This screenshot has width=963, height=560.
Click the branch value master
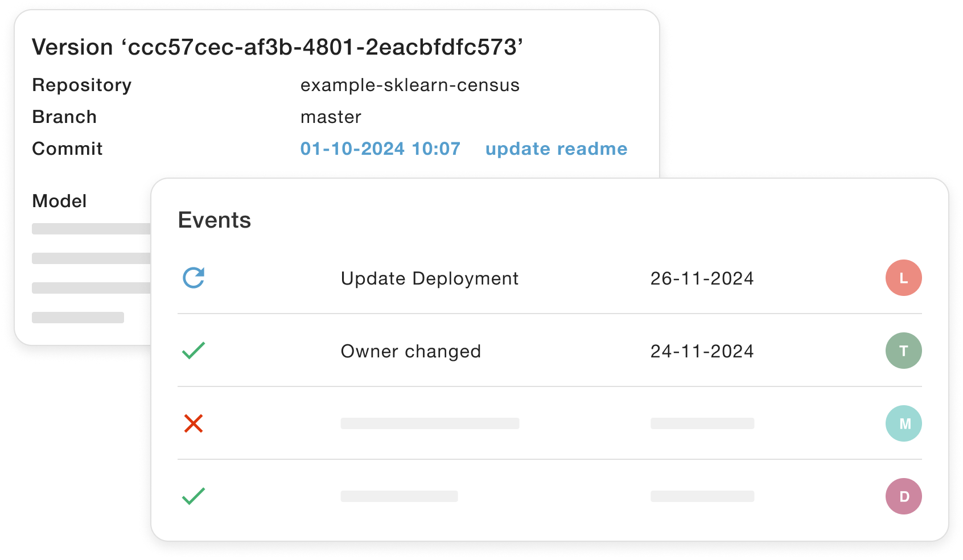[331, 117]
